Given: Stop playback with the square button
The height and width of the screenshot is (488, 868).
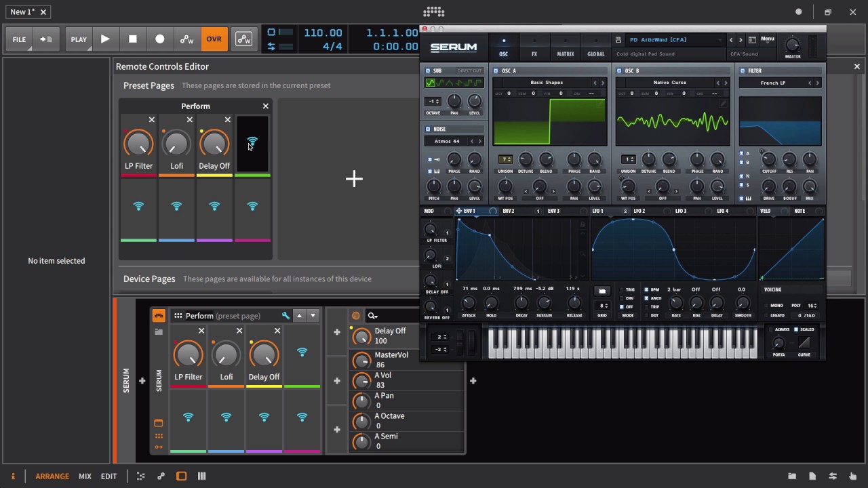Looking at the screenshot, I should tap(133, 39).
